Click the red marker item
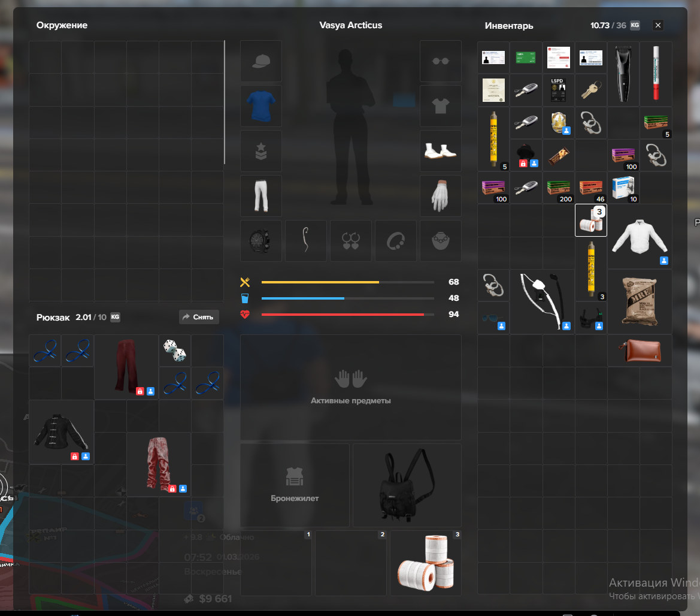The image size is (700, 616). (656, 74)
